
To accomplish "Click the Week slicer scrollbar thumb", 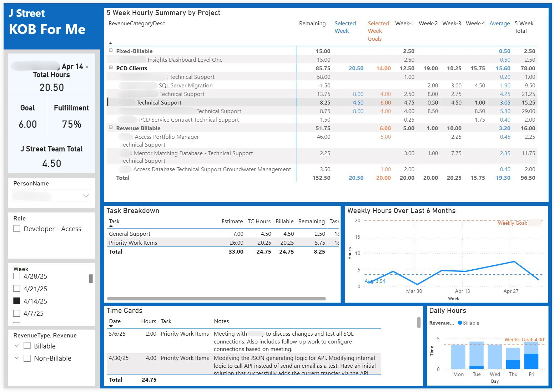I will (91, 279).
